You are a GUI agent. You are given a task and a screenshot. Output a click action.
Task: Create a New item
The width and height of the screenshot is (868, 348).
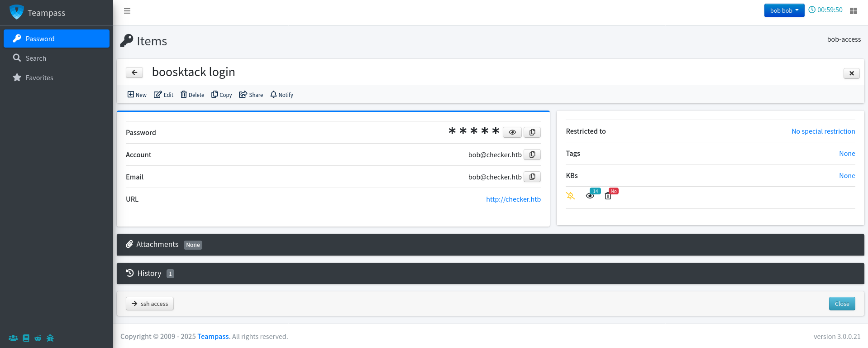(x=137, y=95)
